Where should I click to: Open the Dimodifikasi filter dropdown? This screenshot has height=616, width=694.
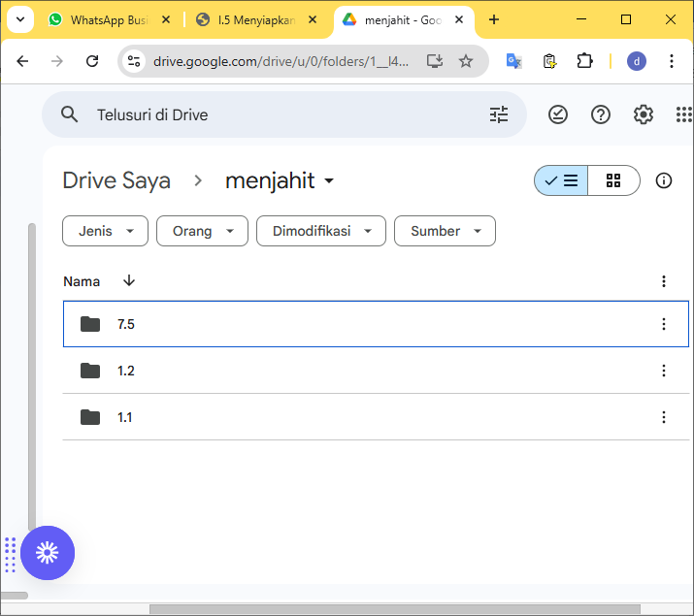point(320,231)
